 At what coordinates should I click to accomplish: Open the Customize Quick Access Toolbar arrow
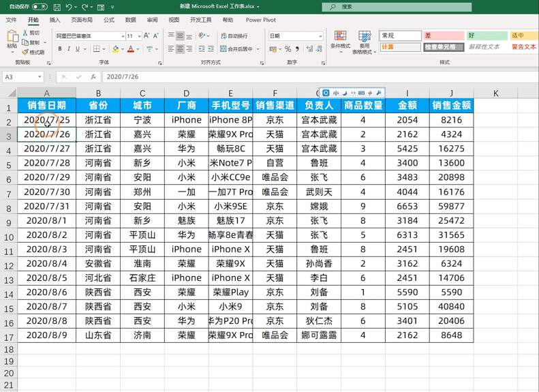[x=112, y=7]
